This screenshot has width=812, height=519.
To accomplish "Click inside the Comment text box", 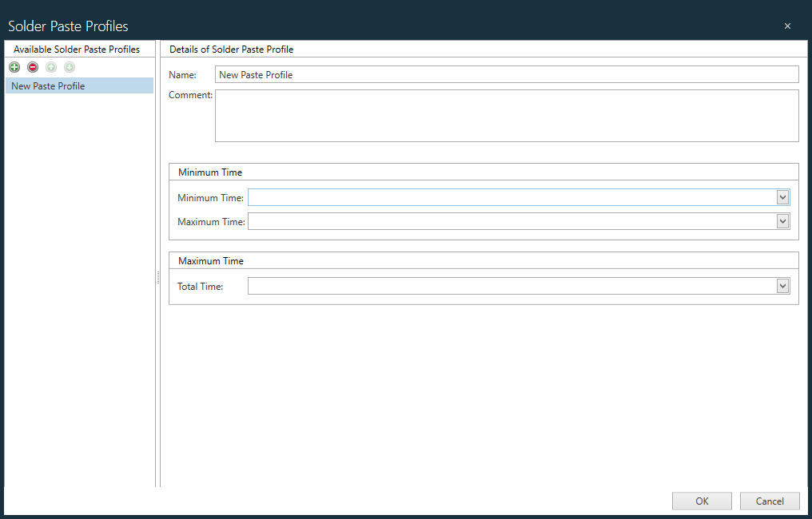I will coord(480,116).
